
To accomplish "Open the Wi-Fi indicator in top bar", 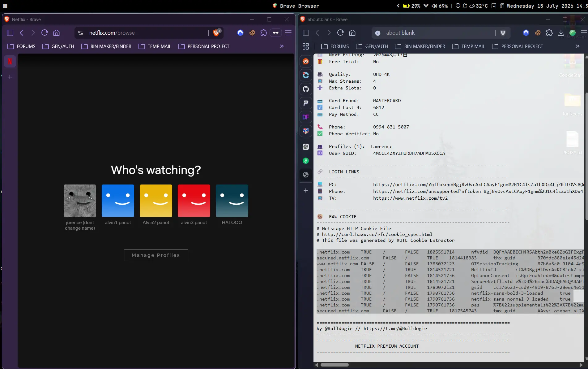I will (x=426, y=6).
